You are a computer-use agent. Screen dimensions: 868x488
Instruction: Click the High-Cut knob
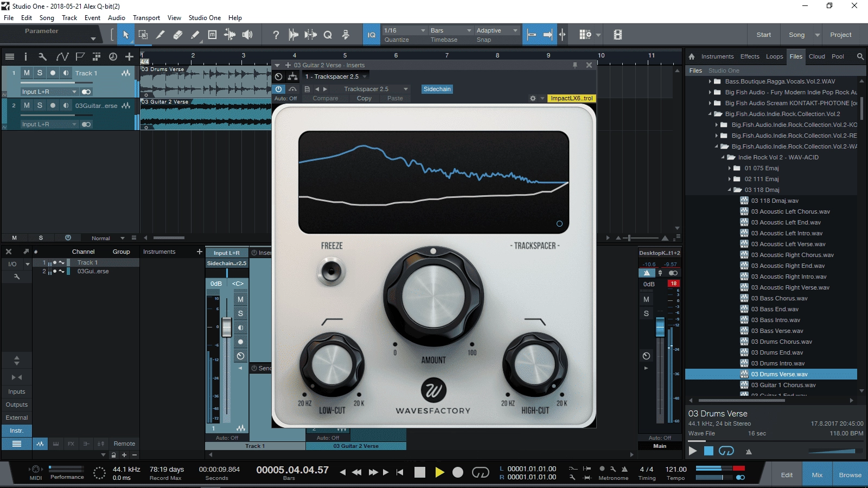[x=535, y=364]
